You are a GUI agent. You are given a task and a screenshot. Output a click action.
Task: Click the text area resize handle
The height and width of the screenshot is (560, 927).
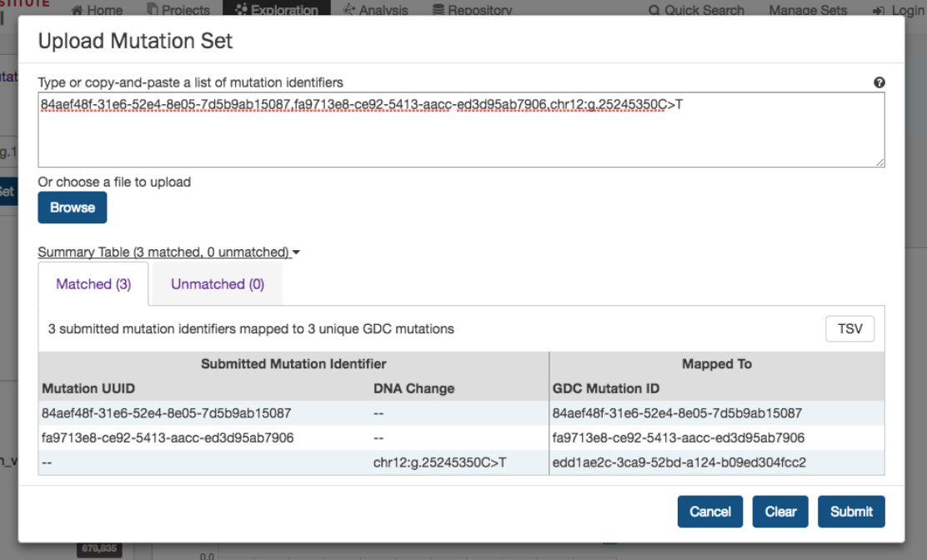coord(879,162)
